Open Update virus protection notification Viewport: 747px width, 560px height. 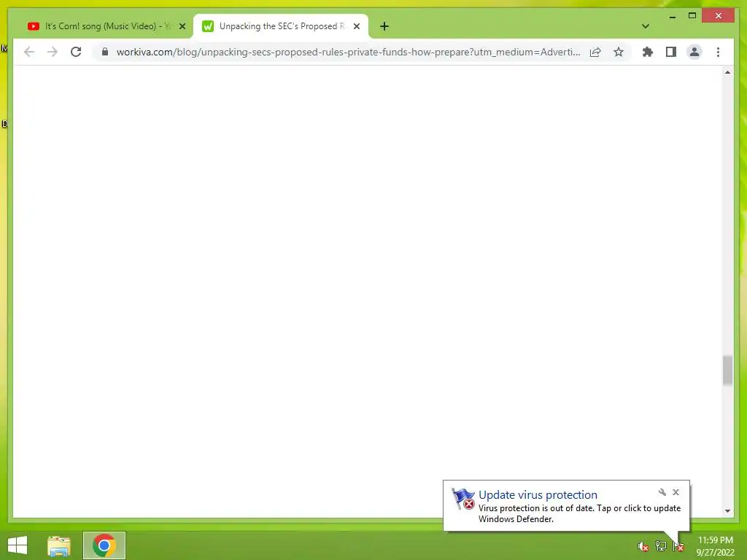[538, 495]
